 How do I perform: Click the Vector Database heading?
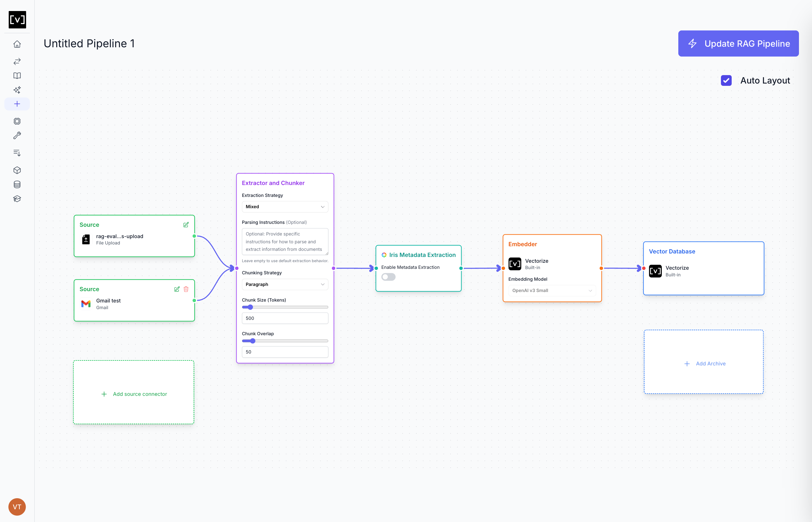[x=672, y=251]
